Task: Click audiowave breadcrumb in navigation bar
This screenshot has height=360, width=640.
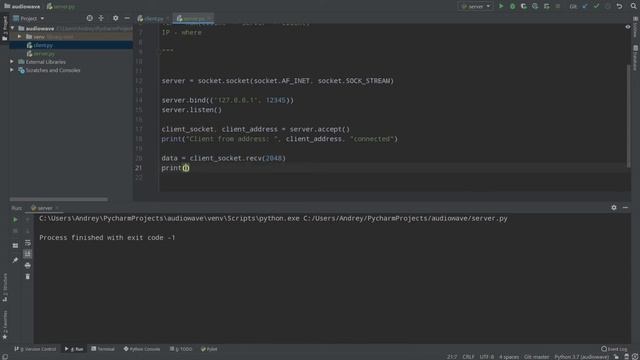Action: 22,7
